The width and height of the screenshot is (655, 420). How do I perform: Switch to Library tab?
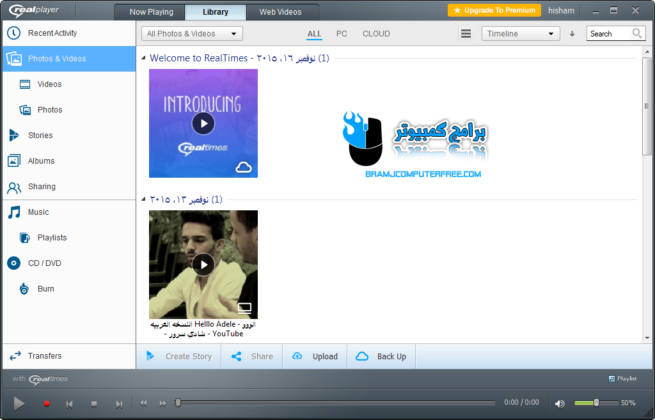click(x=216, y=12)
